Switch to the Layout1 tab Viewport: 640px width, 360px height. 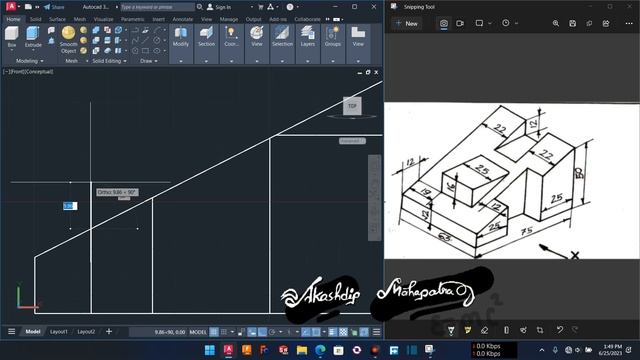click(x=58, y=332)
